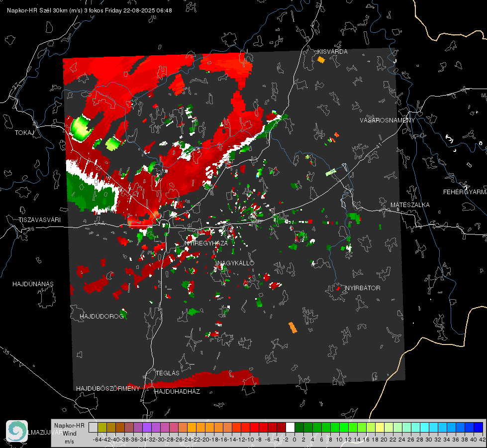This screenshot has width=487, height=448.
Task: Select the NYÍREGYHÁZA city label
Action: [206, 243]
